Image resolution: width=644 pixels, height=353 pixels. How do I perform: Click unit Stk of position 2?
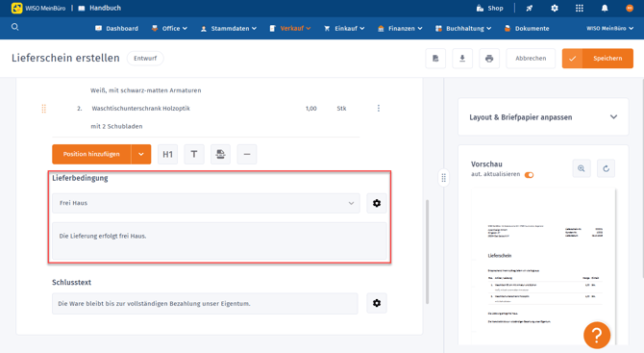(341, 109)
